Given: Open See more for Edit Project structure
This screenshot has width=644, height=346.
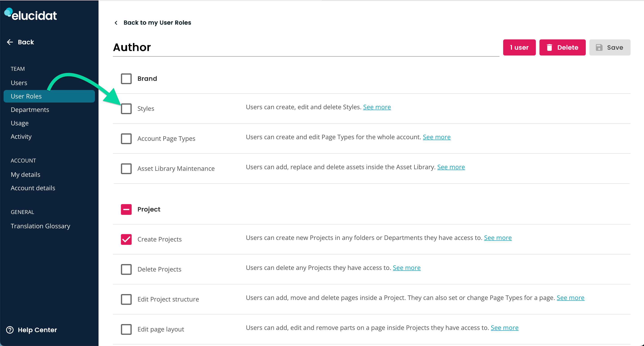Looking at the screenshot, I should (571, 297).
